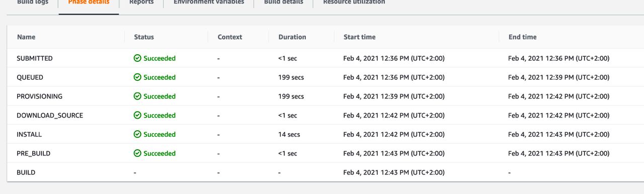Switch to the Build logs tab
The image size is (644, 194).
click(x=33, y=3)
